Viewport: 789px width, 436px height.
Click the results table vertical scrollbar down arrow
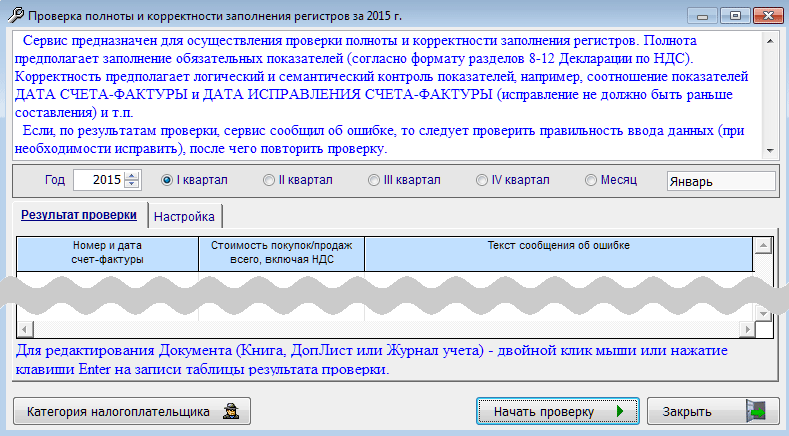(x=763, y=314)
